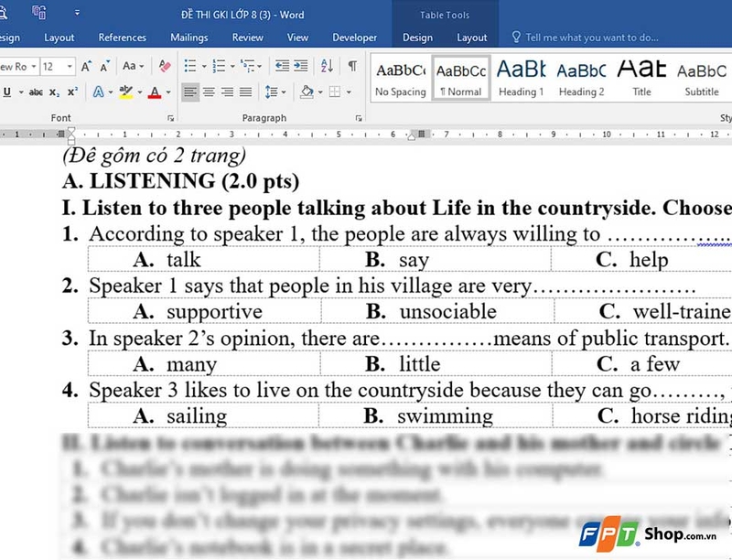Click the Decrease Indent icon
The image size is (732, 560).
(x=282, y=66)
